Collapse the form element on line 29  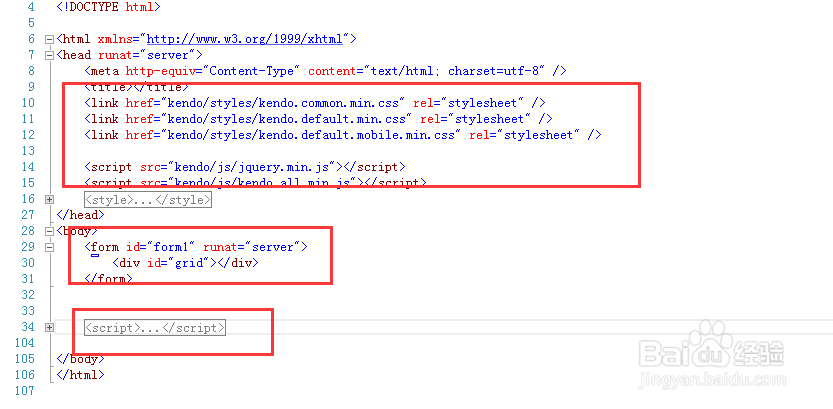(x=49, y=247)
